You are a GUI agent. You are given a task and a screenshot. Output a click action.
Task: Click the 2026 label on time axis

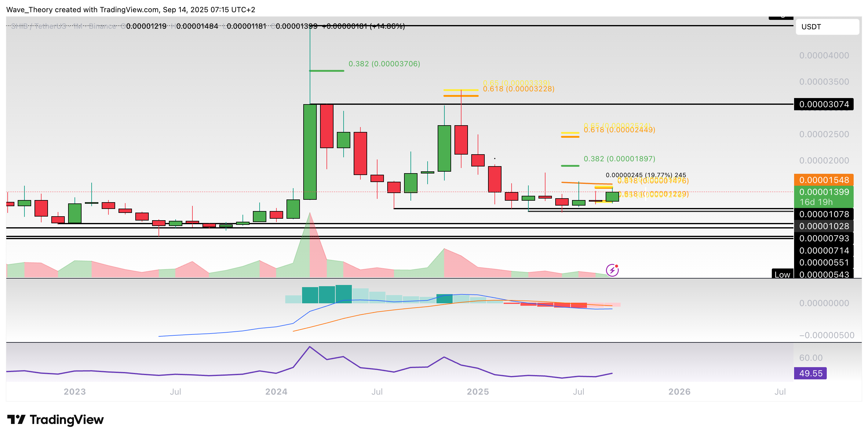pos(679,392)
